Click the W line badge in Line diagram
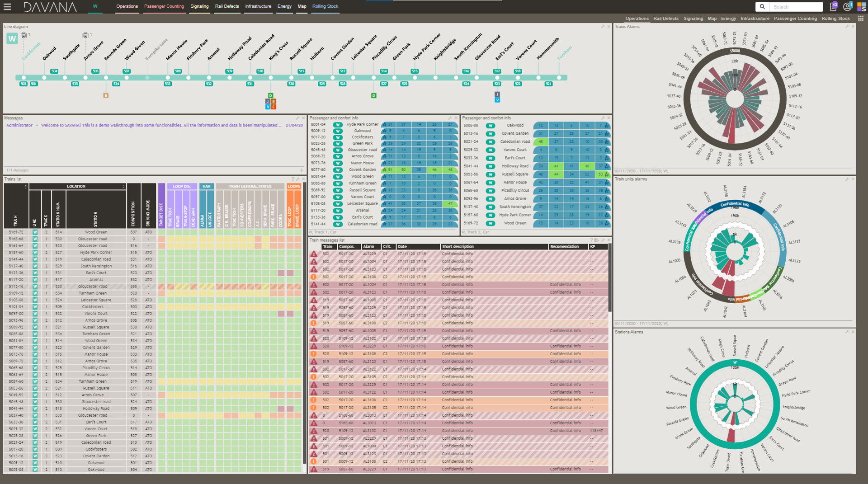Viewport: 868px width, 484px height. 12,39
